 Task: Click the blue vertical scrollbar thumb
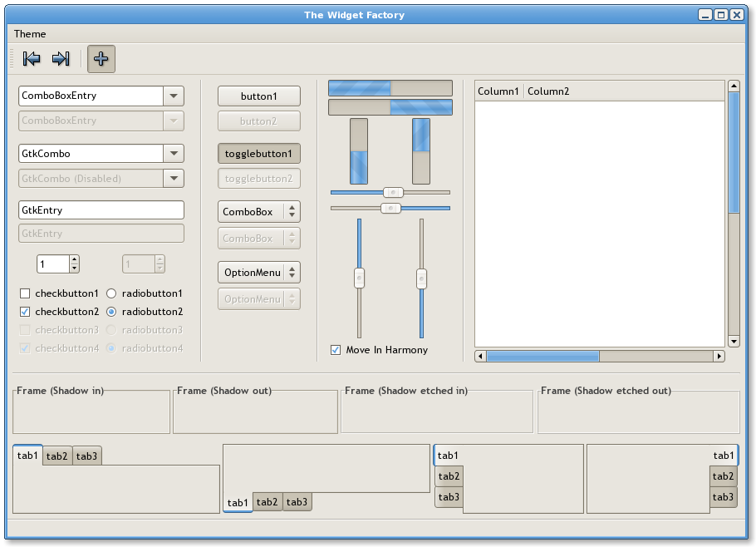[x=734, y=152]
